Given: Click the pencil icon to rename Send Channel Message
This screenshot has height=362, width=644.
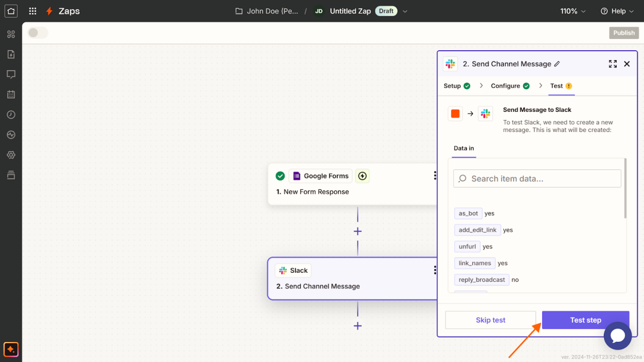Looking at the screenshot, I should pos(557,64).
